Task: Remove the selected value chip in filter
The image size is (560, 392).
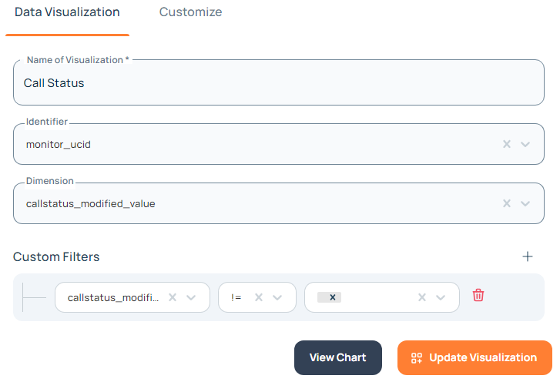Action: pos(333,297)
